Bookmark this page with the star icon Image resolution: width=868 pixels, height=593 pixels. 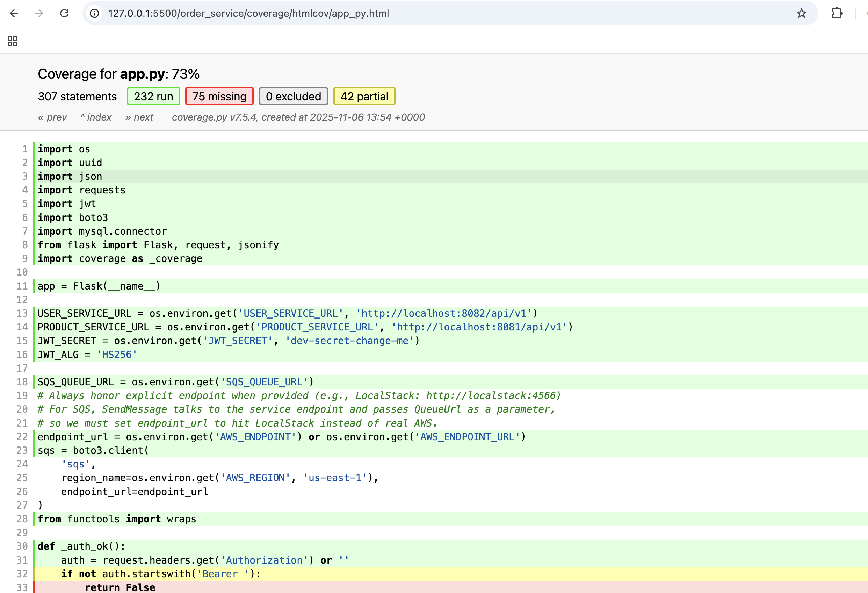tap(802, 13)
